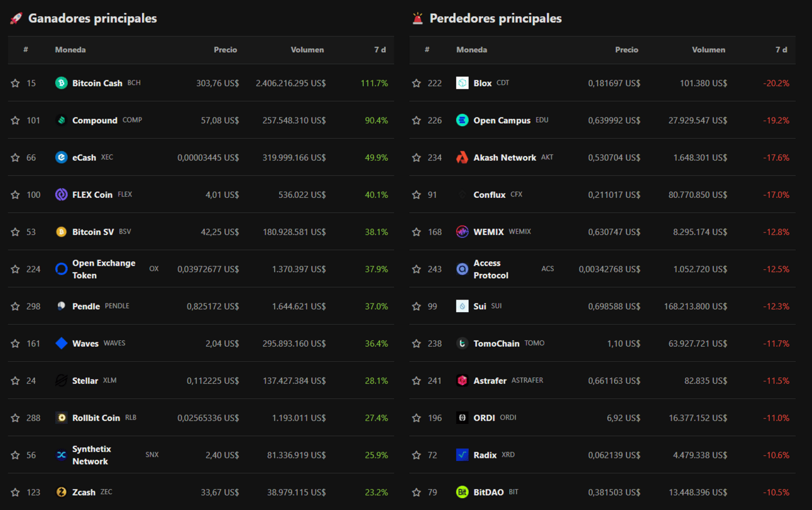Click the Bitcoin SV logo

click(x=61, y=232)
